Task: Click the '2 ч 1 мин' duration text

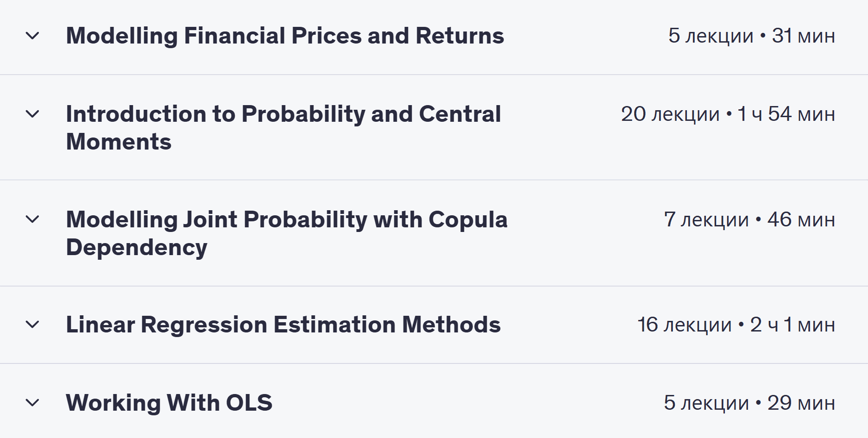Action: click(x=793, y=325)
